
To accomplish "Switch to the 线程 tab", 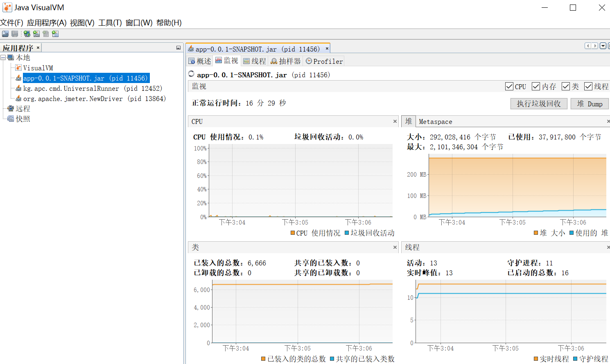I will [255, 61].
